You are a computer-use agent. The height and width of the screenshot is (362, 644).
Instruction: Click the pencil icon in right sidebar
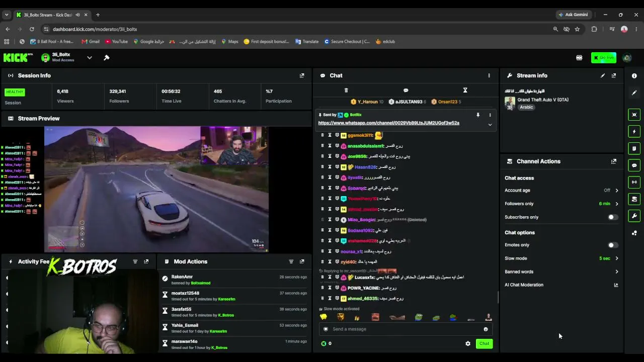(x=634, y=93)
